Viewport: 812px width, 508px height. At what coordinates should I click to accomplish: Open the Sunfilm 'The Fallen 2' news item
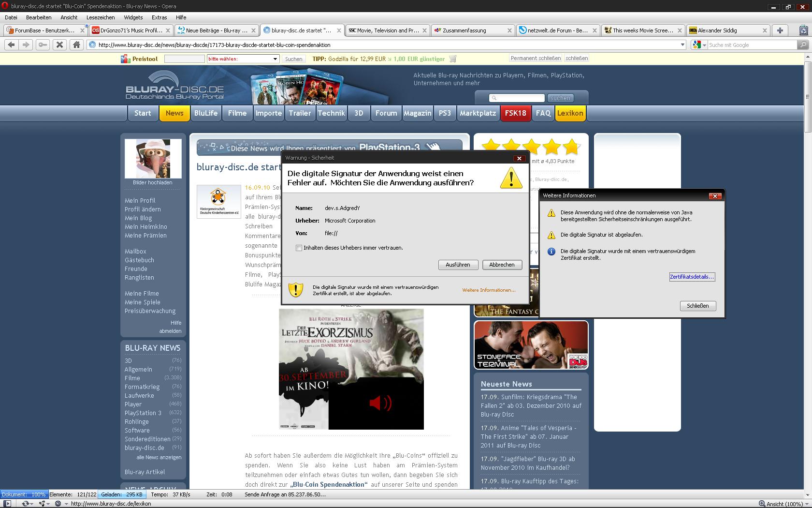[531, 405]
